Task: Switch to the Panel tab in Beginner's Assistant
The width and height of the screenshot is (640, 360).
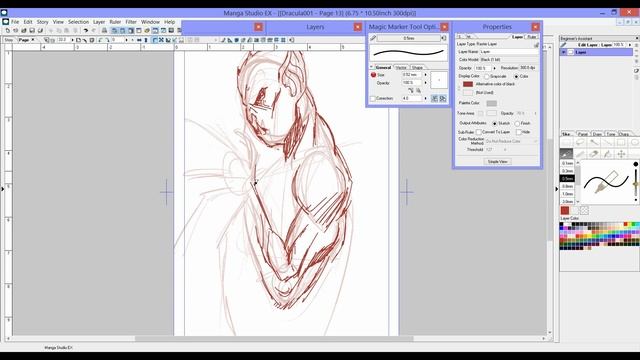Action: 582,134
